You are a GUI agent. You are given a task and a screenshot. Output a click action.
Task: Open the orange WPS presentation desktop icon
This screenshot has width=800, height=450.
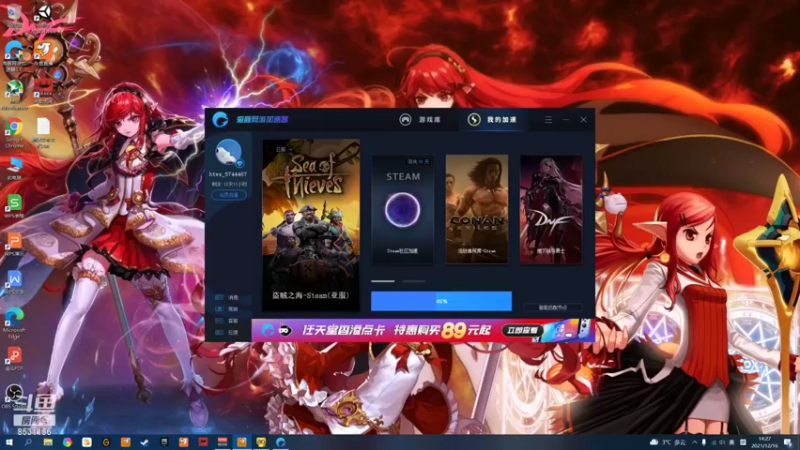(14, 244)
